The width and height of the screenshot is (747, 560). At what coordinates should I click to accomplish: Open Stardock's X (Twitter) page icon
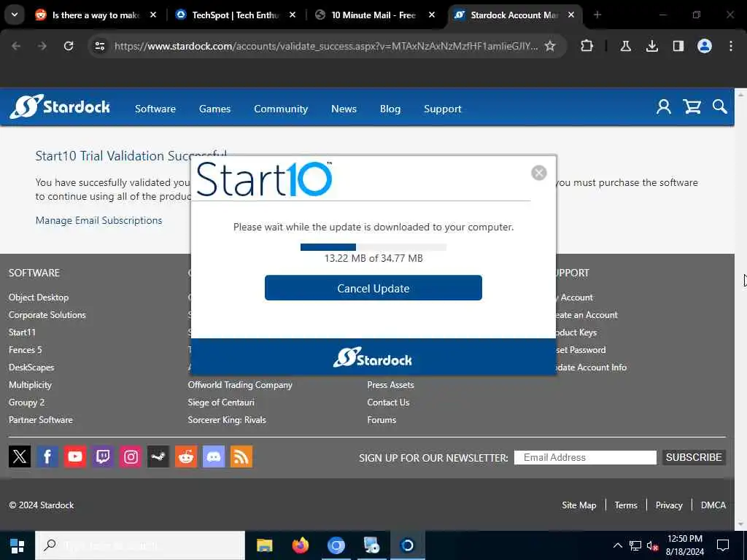click(20, 456)
